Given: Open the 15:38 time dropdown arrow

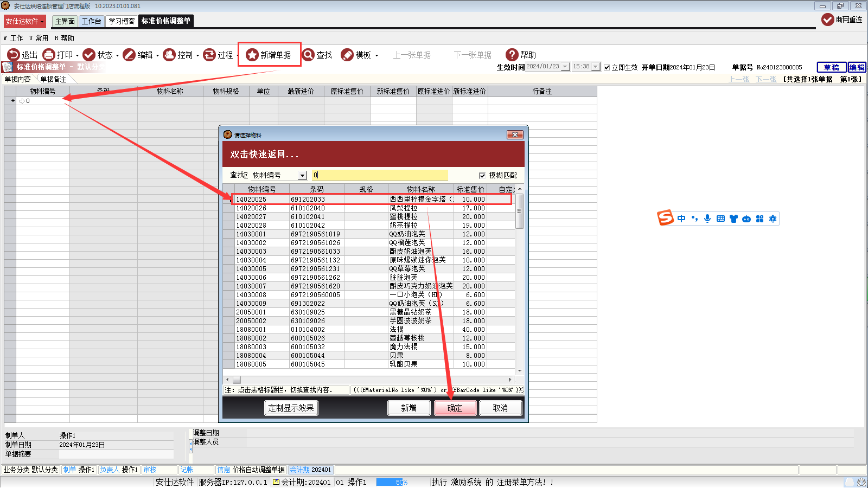Looking at the screenshot, I should click(x=595, y=67).
